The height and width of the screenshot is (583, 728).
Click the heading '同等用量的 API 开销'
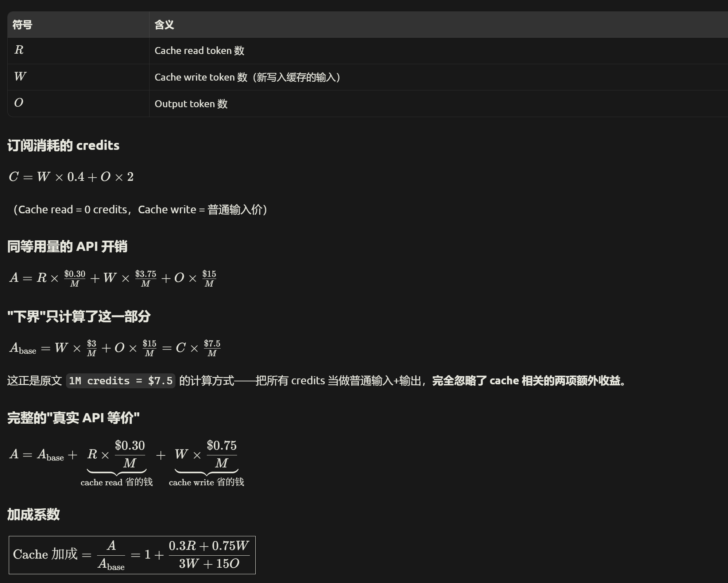67,246
